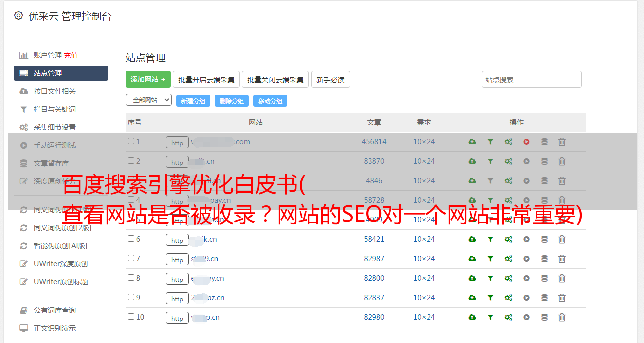Viewport: 644px width, 343px height.
Task: Click the 移动分组 button
Action: point(270,101)
